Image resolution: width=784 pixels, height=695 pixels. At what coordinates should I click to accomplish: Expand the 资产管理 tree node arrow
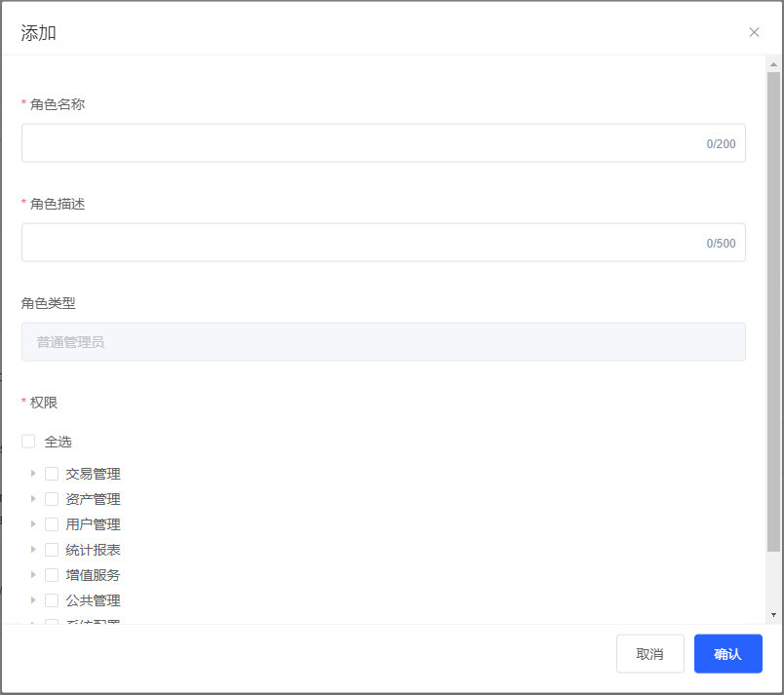pyautogui.click(x=33, y=499)
